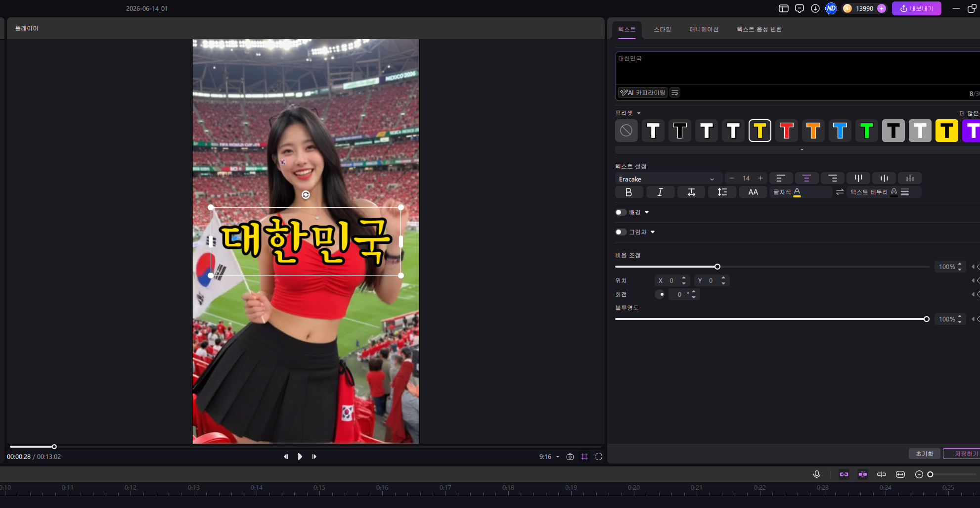Start voiceover recording with microphone icon
Viewport: 980px width, 508px height.
pos(817,474)
